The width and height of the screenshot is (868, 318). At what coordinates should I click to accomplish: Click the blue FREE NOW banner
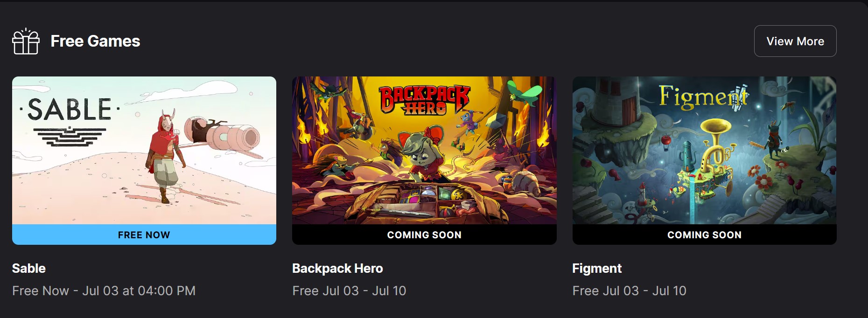point(144,235)
